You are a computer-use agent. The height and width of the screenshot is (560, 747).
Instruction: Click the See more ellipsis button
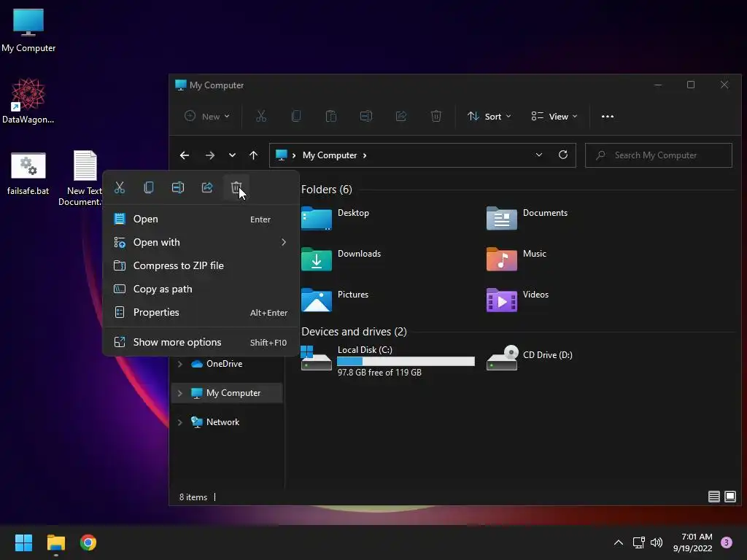(x=608, y=117)
